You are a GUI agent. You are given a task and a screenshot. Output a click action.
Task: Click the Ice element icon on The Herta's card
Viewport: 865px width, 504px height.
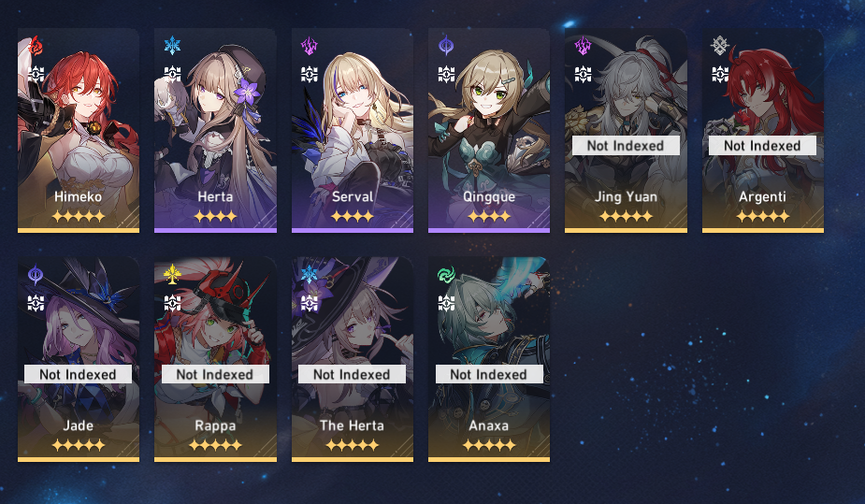coord(310,274)
